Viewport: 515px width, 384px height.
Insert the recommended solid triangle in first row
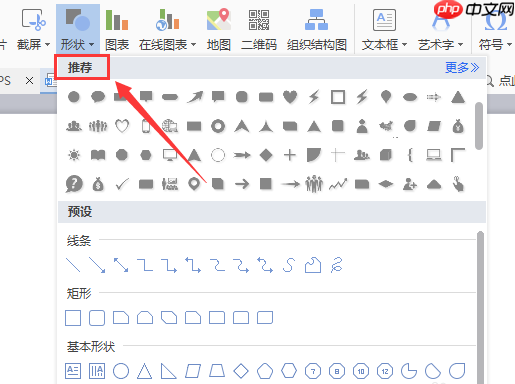(x=458, y=97)
